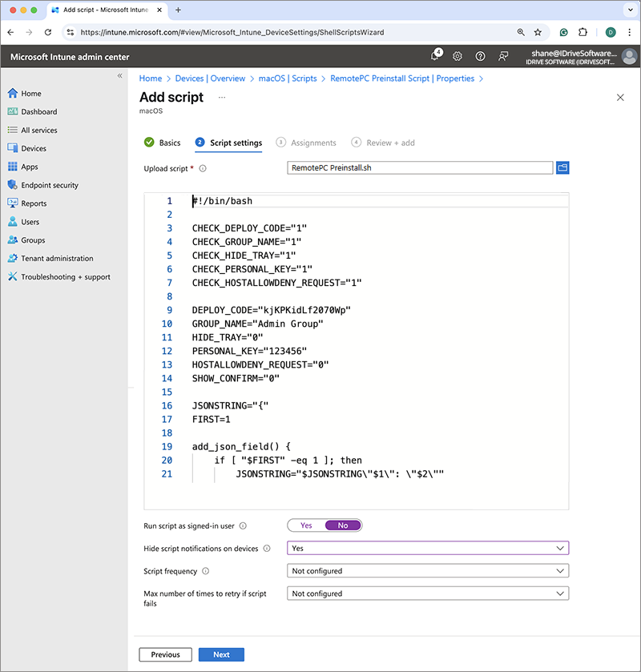Click the macOS | Scripts breadcrumb link

tap(288, 78)
